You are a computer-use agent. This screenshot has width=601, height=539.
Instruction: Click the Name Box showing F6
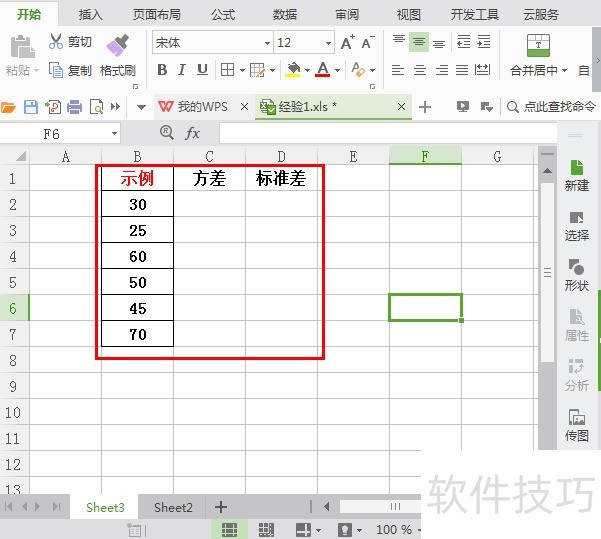pos(61,134)
